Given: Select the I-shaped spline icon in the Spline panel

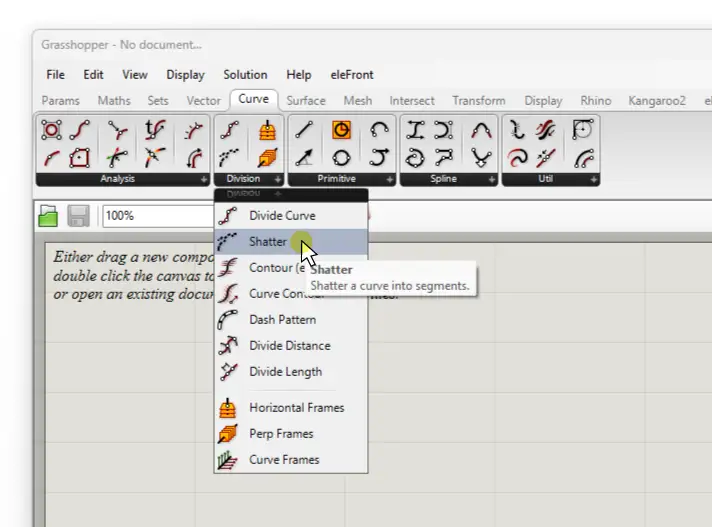Looking at the screenshot, I should 415,130.
